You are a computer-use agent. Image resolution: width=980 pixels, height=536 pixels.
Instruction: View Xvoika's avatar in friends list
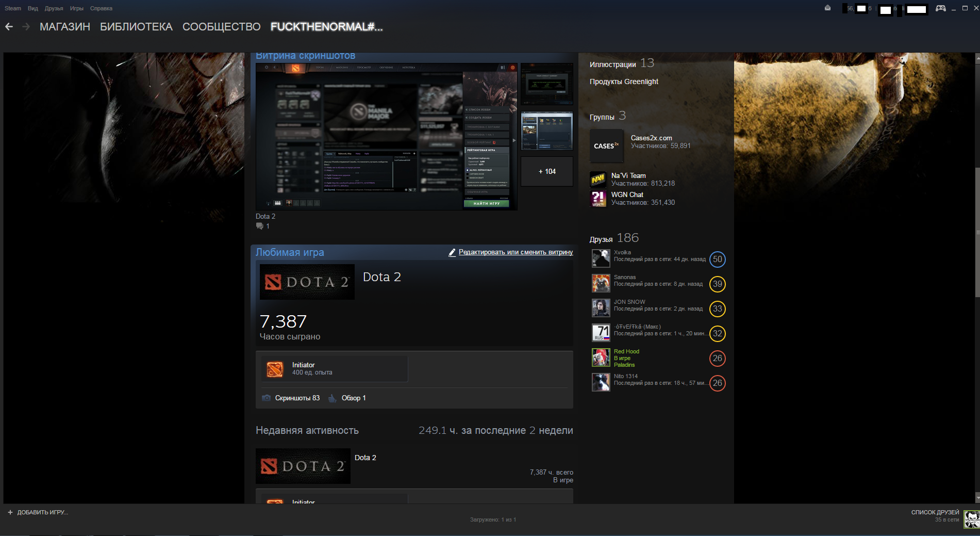coord(601,258)
